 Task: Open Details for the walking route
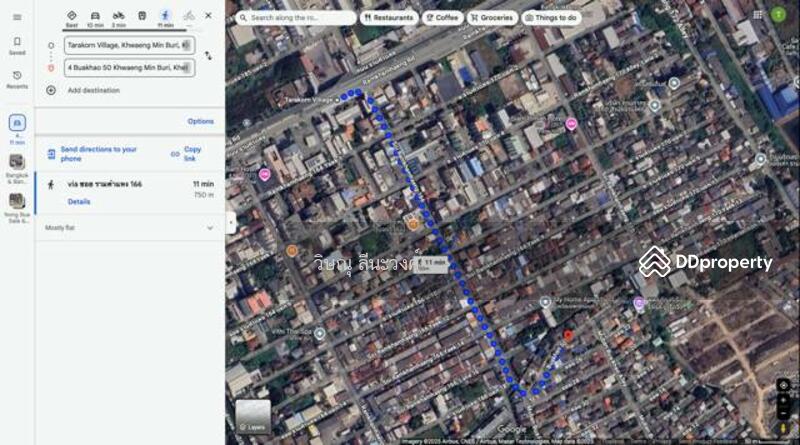[79, 201]
